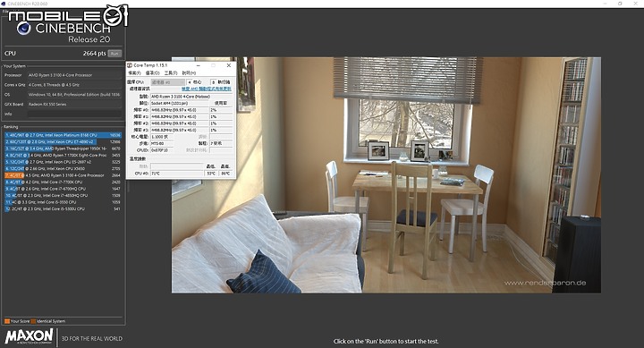Image resolution: width=644 pixels, height=348 pixels.
Task: Click the AMD driver update link in Core Temp
Action: click(207, 89)
